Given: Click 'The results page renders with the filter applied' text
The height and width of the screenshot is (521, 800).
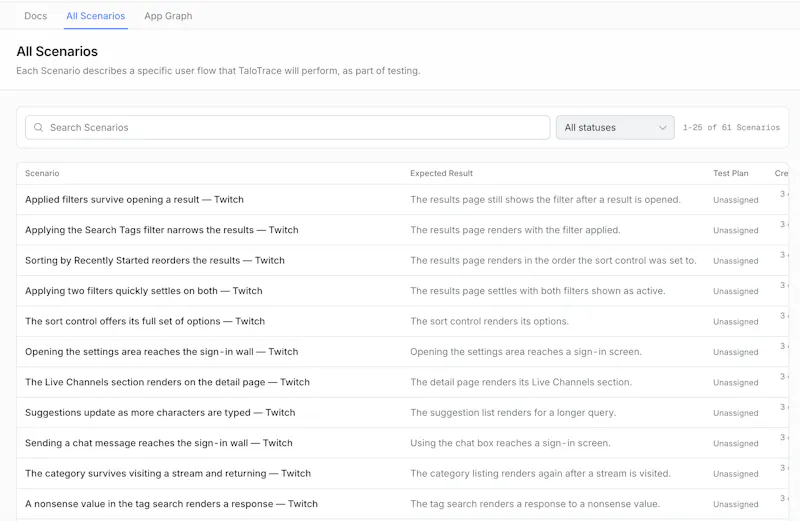Looking at the screenshot, I should click(x=515, y=230).
